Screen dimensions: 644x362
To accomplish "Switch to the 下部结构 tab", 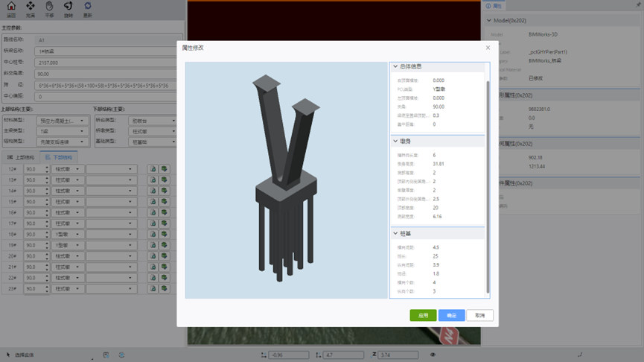I will click(58, 157).
